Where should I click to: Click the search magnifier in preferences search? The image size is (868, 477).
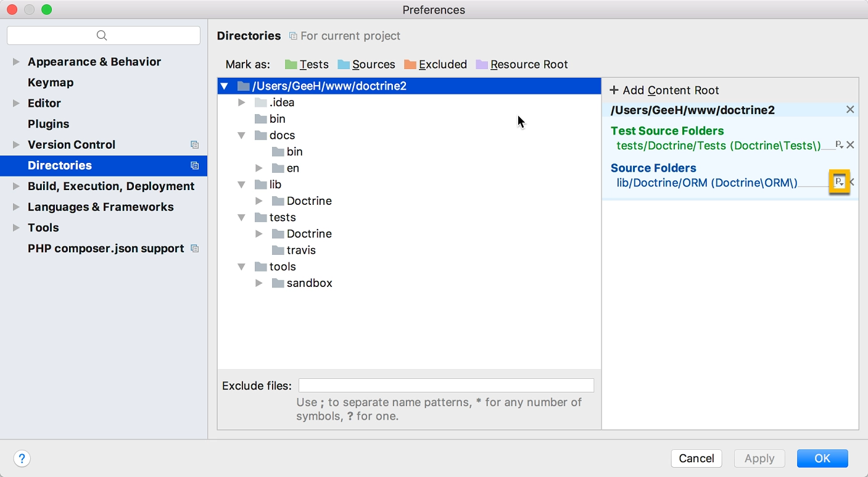pos(102,35)
